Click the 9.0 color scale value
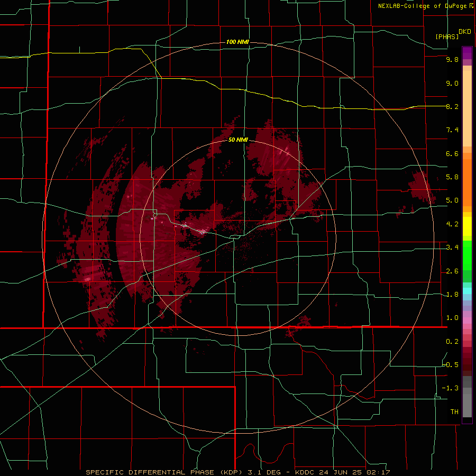Viewport: 476px width, 476px height. point(452,83)
